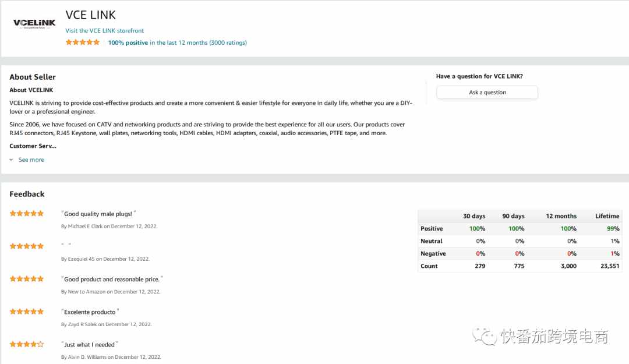Select the 12 months column header

(561, 216)
